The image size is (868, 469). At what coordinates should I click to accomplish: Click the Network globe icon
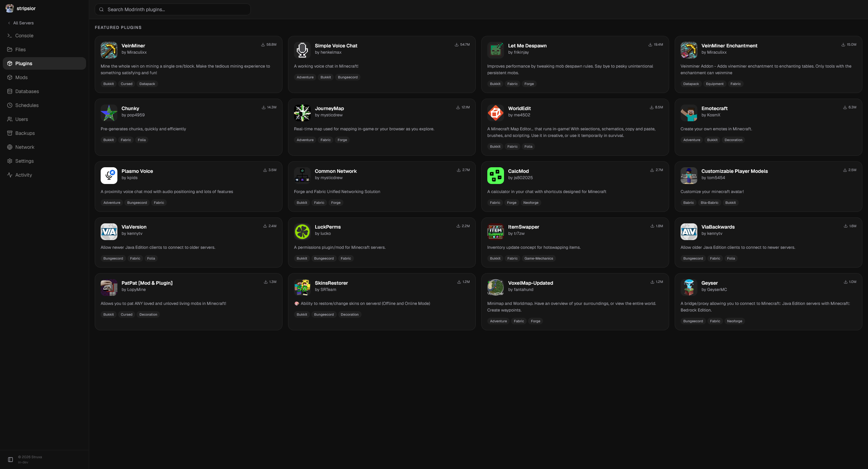pos(10,147)
